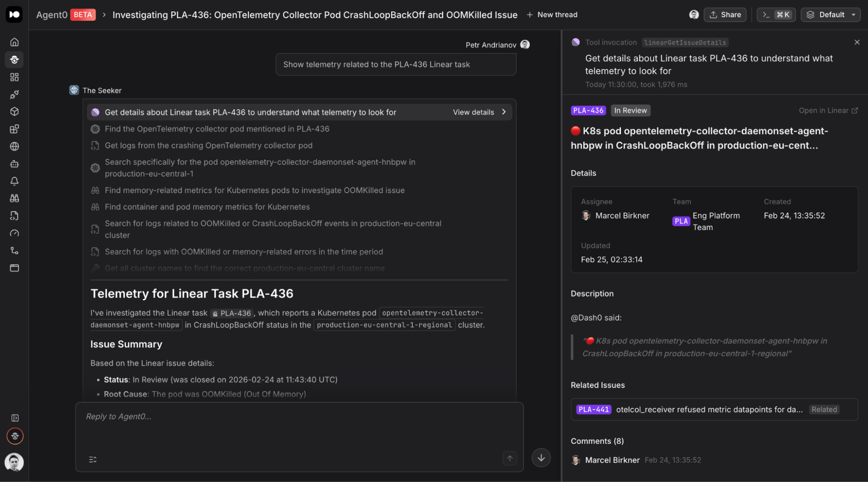This screenshot has height=482, width=868.
Task: Close the tool invocation panel
Action: (x=857, y=42)
